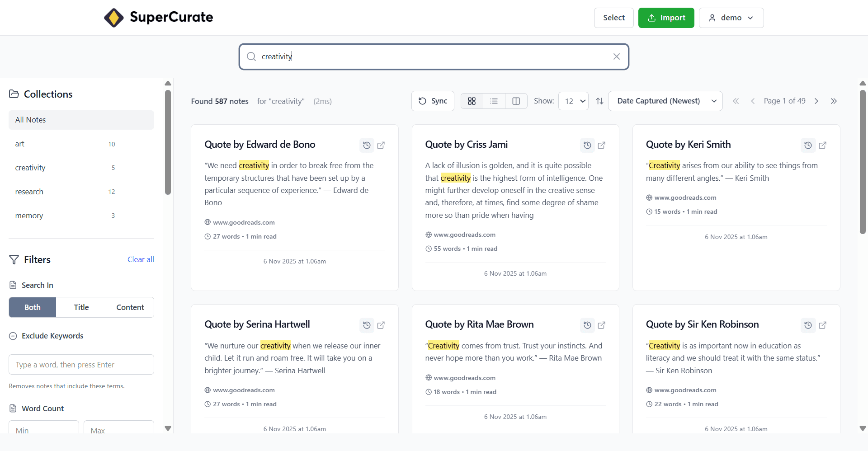The height and width of the screenshot is (451, 868).
Task: Clear all active filters
Action: click(x=140, y=259)
